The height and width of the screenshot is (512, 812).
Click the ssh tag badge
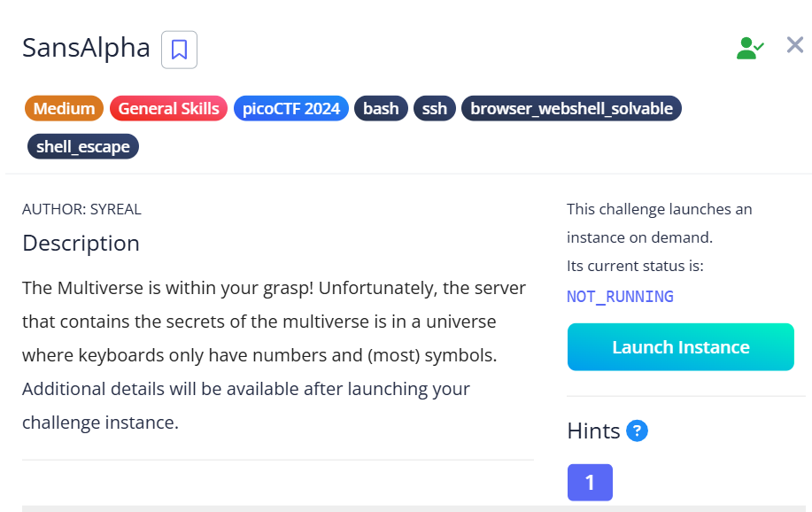pos(434,108)
